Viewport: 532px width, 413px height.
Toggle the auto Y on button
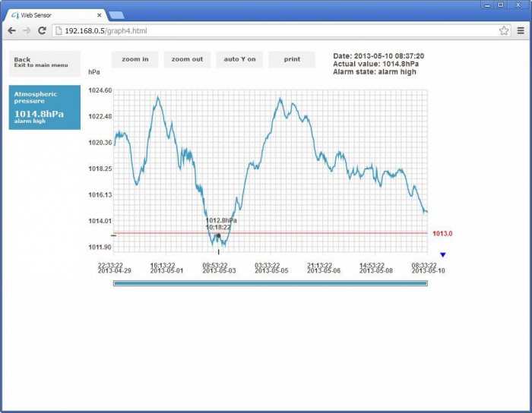click(239, 59)
